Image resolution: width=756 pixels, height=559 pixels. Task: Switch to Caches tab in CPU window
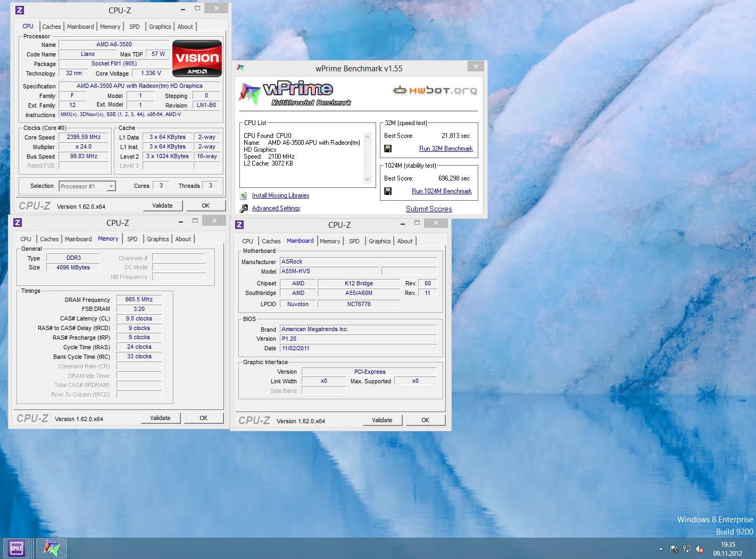(52, 27)
